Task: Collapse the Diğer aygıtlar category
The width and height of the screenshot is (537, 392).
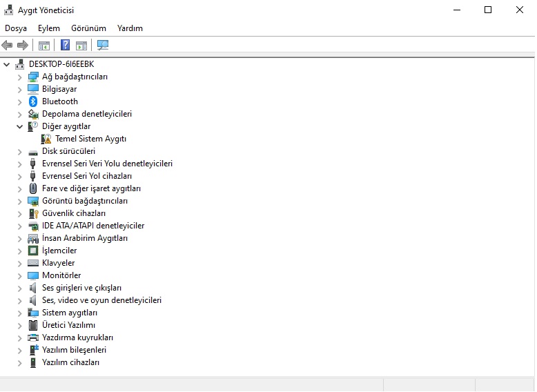Action: [19, 126]
